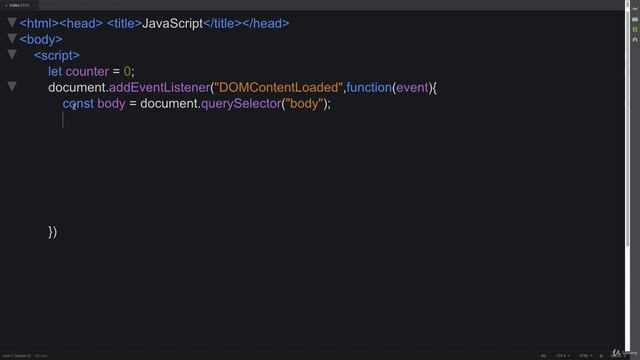The width and height of the screenshot is (640, 360).
Task: Click the "body" string inside querySelector
Action: point(304,104)
